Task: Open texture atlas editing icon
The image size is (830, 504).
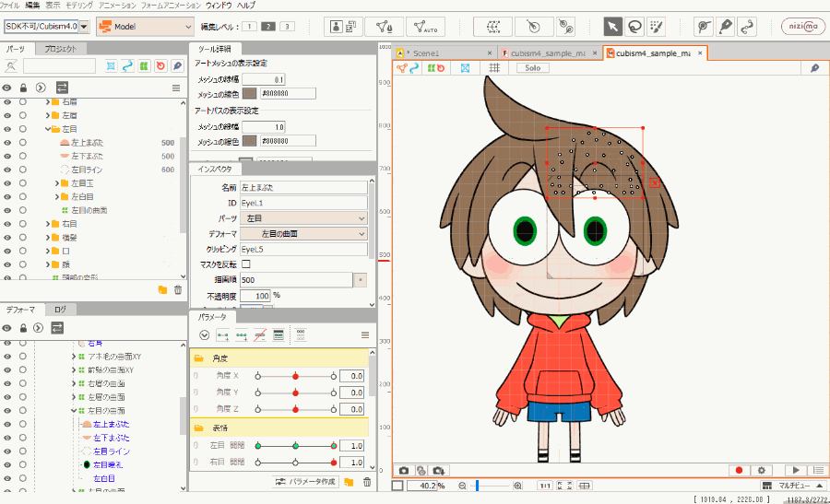Action: tap(351, 27)
